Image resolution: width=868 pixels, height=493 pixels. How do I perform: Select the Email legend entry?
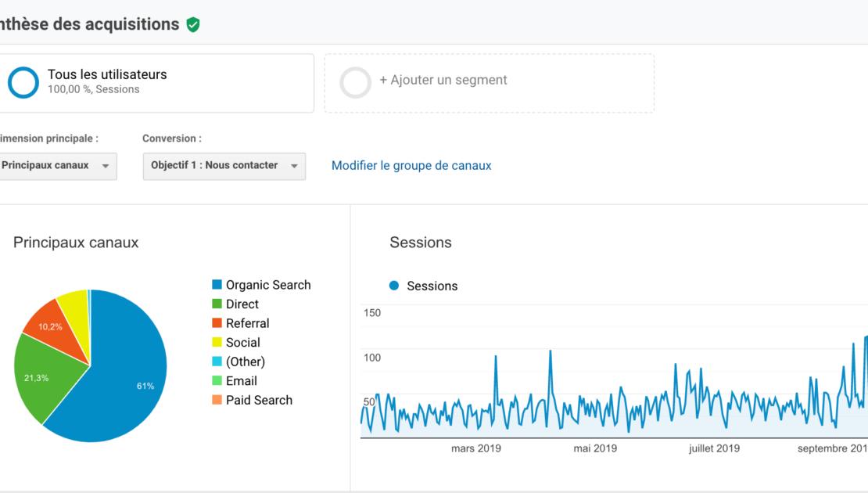pos(241,381)
